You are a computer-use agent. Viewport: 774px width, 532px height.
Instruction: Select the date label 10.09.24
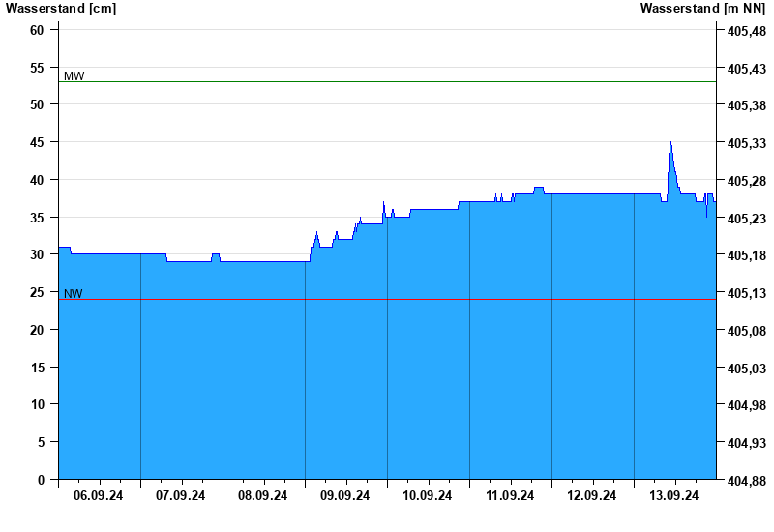point(427,495)
